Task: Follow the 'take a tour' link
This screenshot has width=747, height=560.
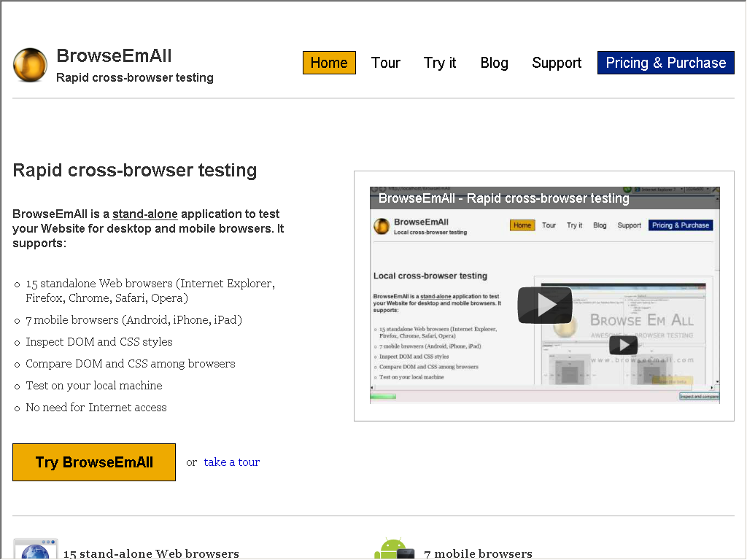Action: pyautogui.click(x=231, y=462)
